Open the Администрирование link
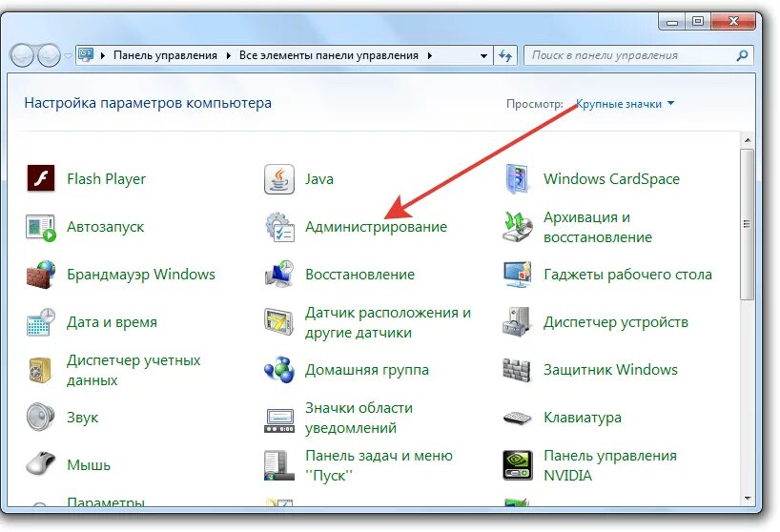The image size is (780, 532). [x=376, y=227]
